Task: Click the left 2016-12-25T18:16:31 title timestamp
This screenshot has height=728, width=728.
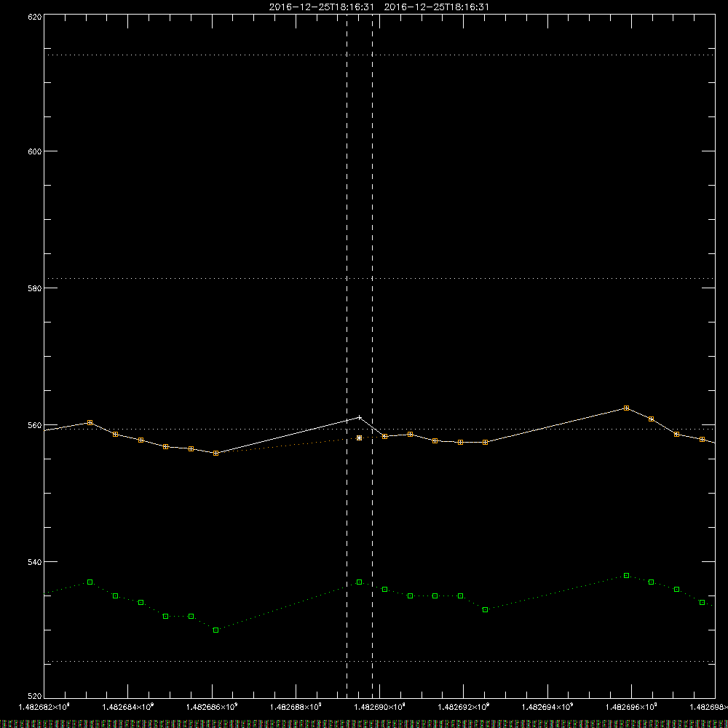Action: (x=321, y=7)
